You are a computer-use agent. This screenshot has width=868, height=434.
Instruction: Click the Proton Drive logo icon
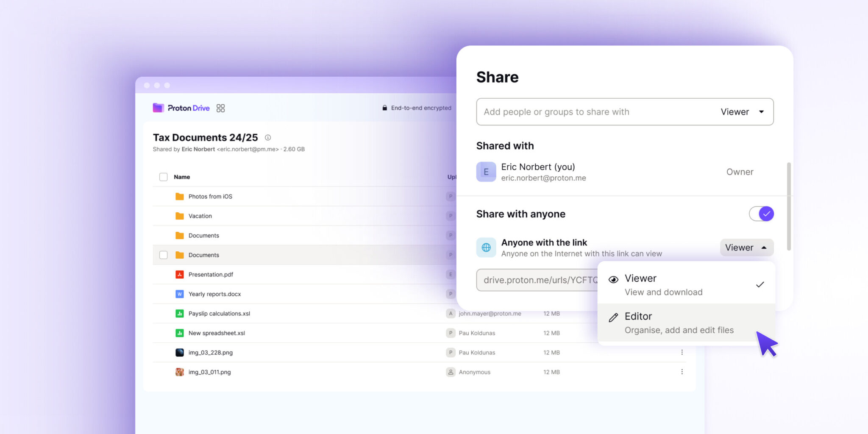(x=158, y=108)
